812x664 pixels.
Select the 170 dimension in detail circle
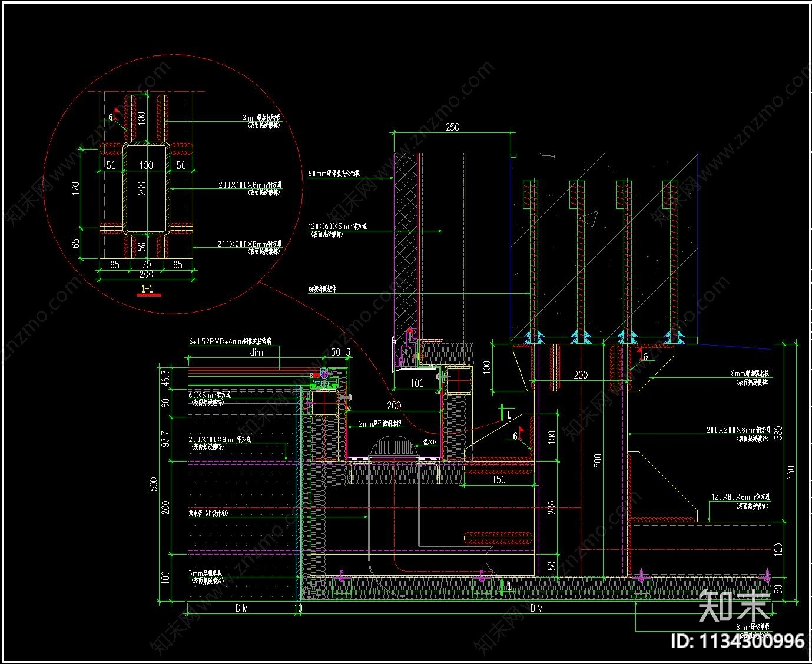(x=75, y=188)
